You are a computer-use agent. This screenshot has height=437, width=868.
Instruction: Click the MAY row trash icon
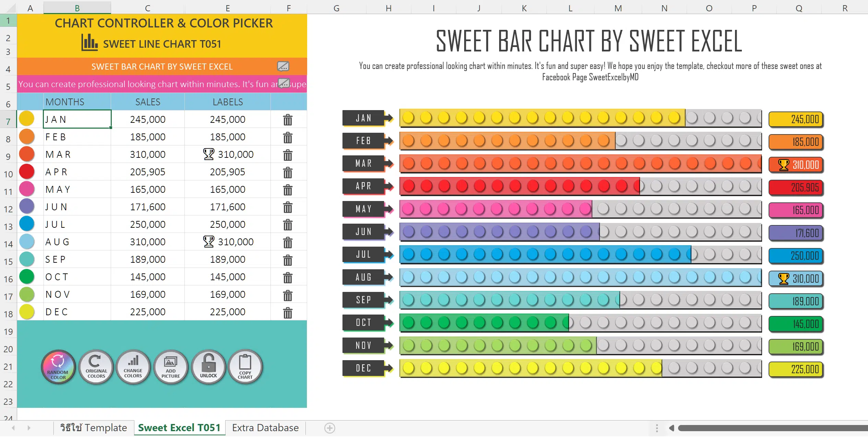coord(288,190)
